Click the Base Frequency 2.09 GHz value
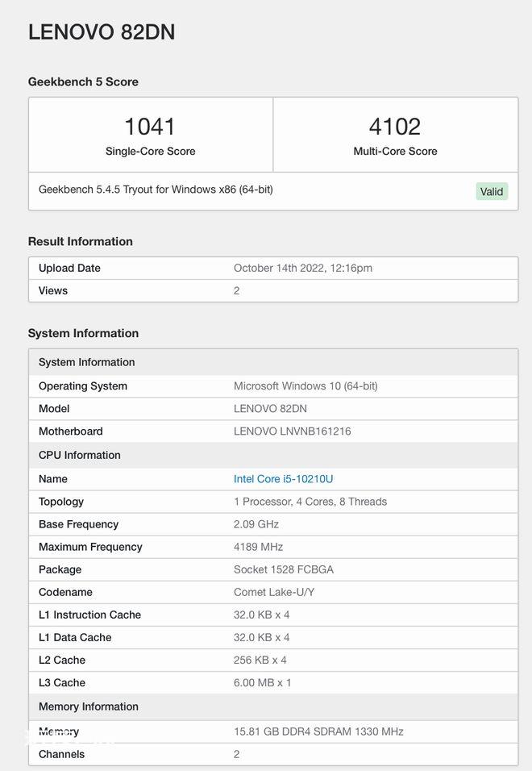Screen dimensions: 532x771 point(256,524)
